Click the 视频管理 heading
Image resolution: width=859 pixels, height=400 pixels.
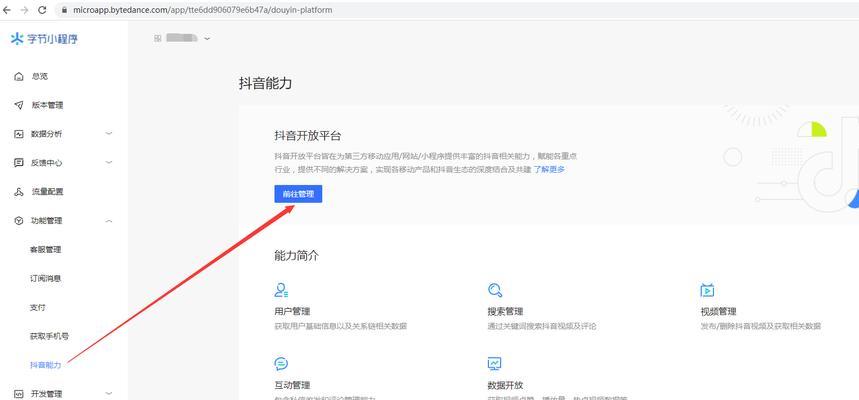718,311
